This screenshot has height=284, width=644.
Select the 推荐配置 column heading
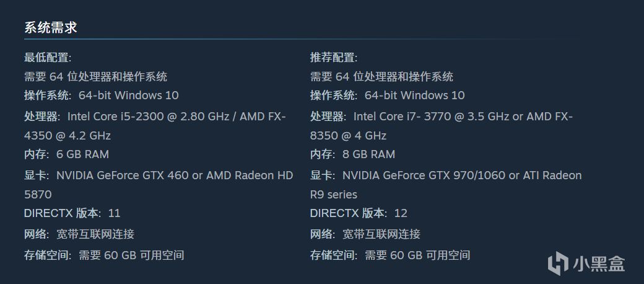334,58
